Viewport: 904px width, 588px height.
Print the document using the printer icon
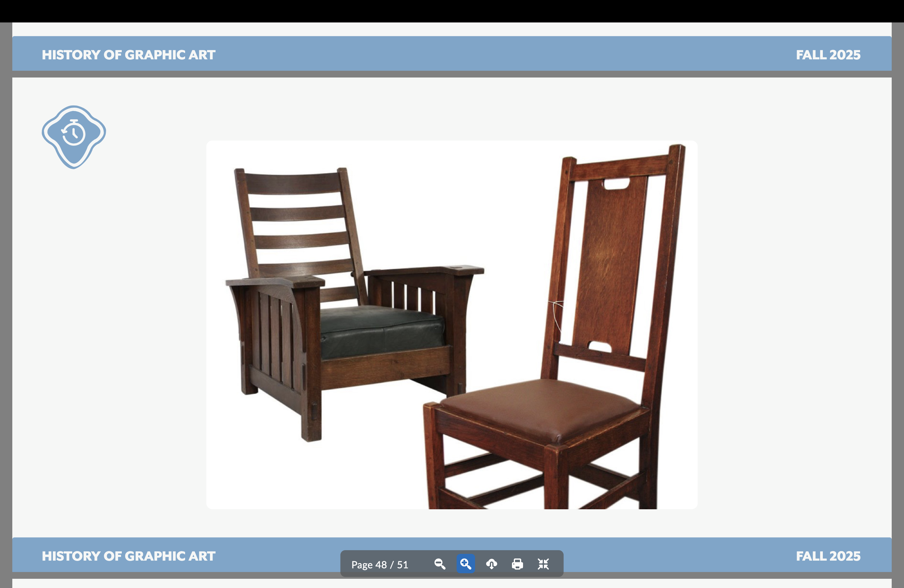pyautogui.click(x=517, y=564)
